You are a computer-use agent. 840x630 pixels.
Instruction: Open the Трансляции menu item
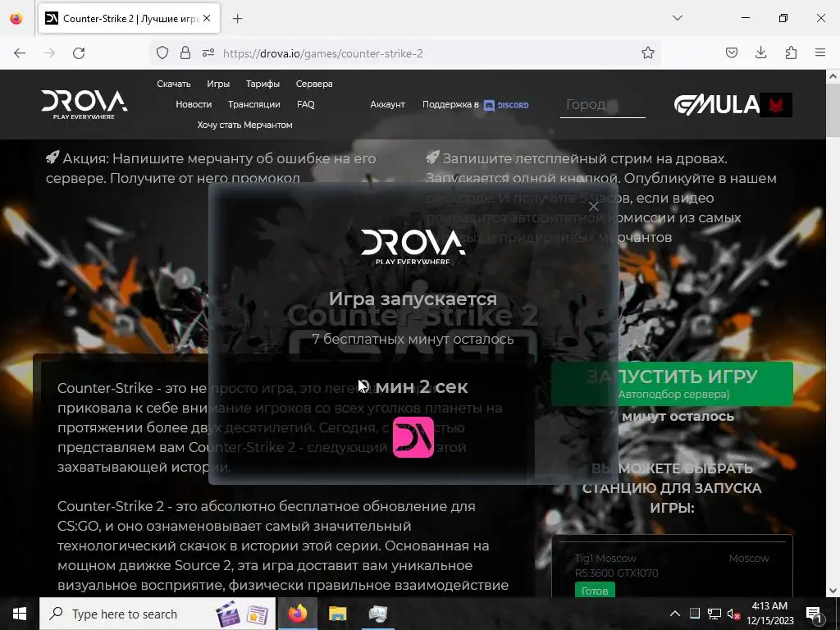pyautogui.click(x=254, y=104)
